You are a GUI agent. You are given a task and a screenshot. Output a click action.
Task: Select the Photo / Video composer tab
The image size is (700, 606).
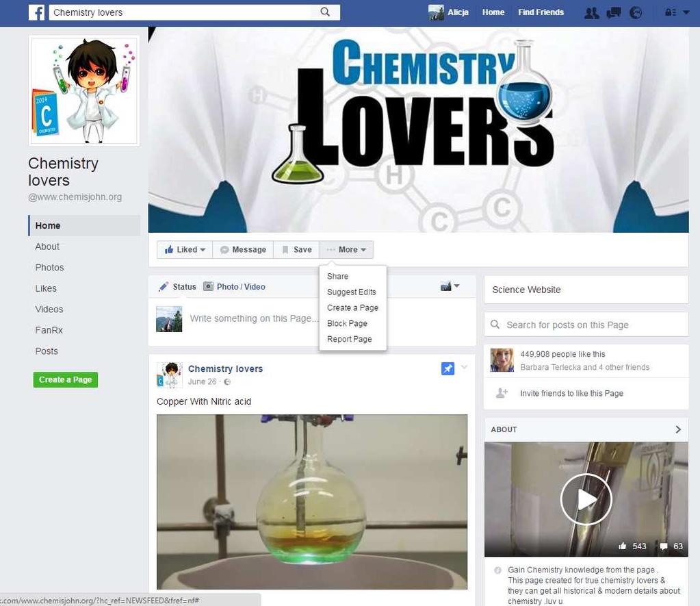[x=235, y=287]
